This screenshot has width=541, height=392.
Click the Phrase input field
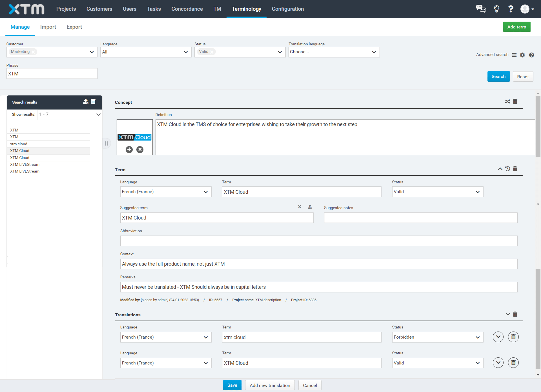(52, 74)
